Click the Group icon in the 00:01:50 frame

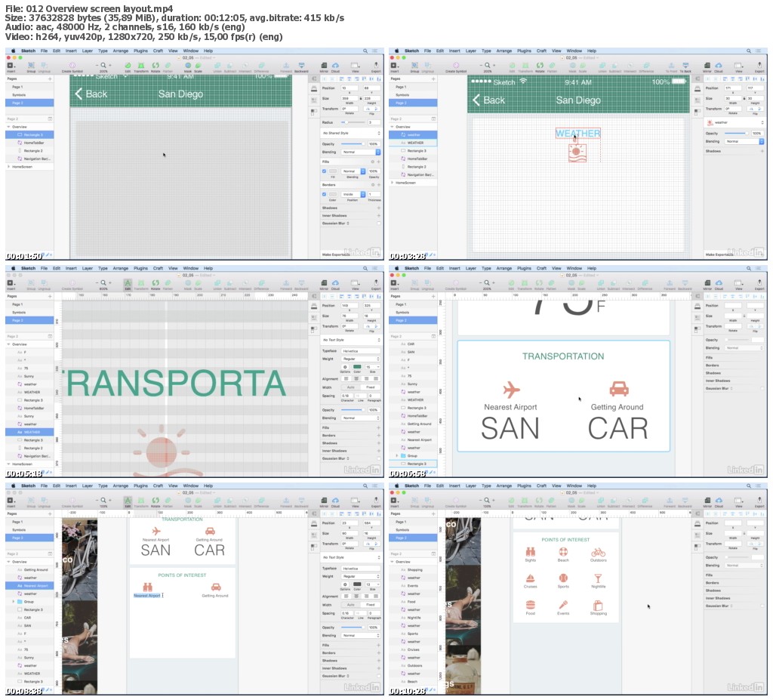click(x=31, y=66)
